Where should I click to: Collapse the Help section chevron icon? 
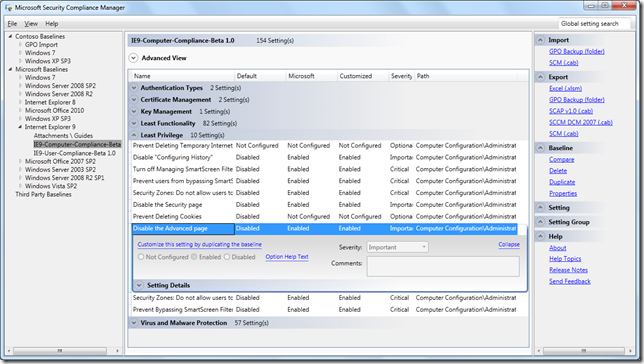[x=540, y=236]
